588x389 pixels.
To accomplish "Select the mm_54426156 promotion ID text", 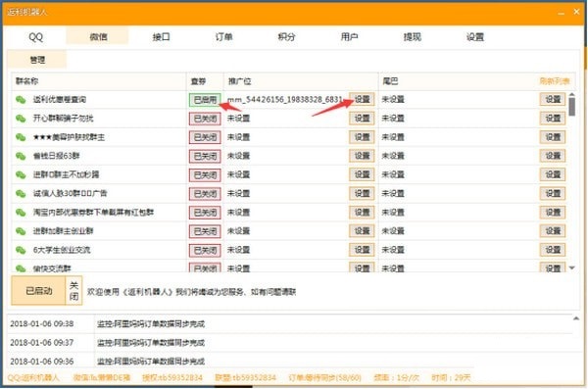I will click(285, 100).
